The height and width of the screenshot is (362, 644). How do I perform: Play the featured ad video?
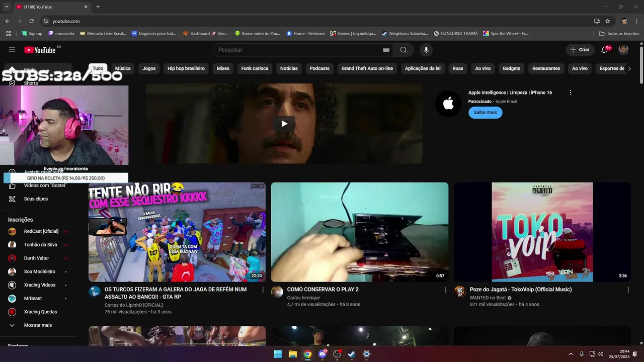pyautogui.click(x=284, y=124)
